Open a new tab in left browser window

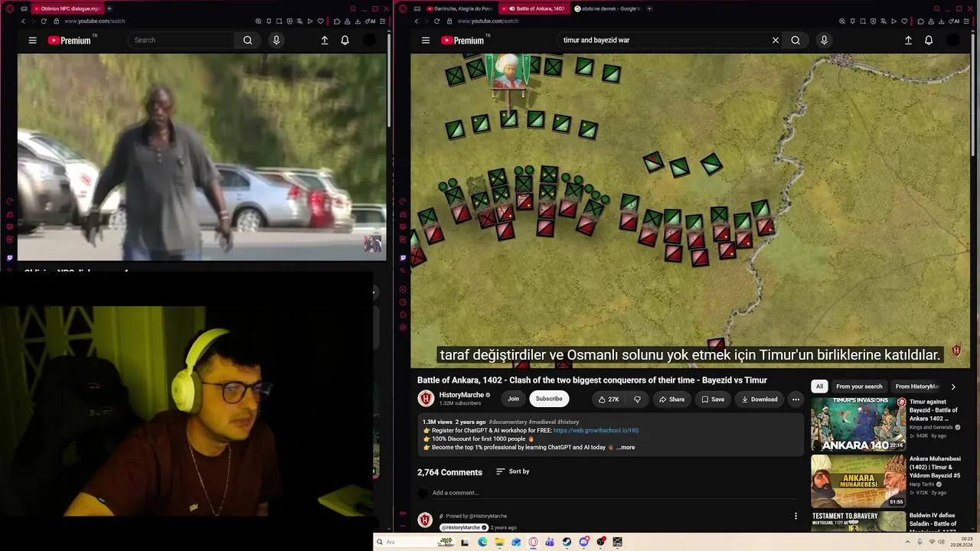[109, 8]
